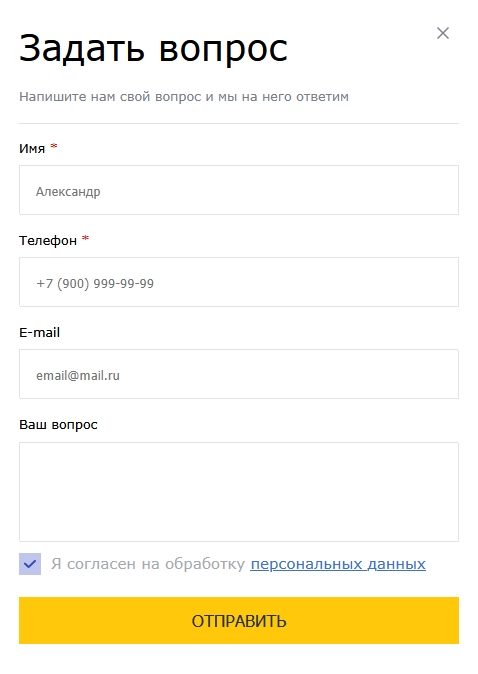Click the email@mail.ru placeholder text

[x=78, y=376]
